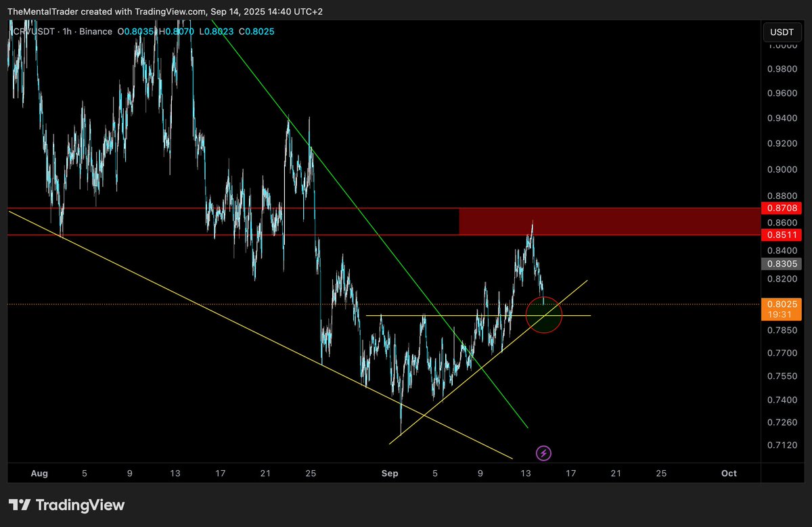Click the purple lightning event icon on the chart
The width and height of the screenshot is (812, 527).
click(x=543, y=452)
